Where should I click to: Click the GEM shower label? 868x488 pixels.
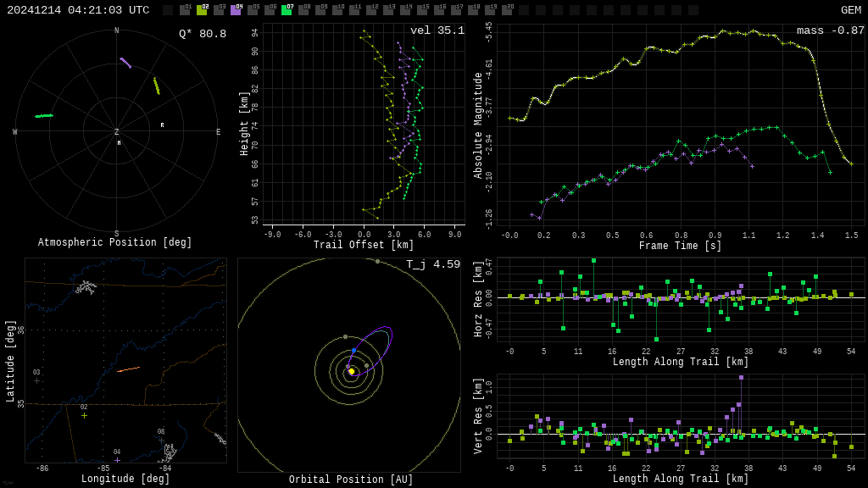tap(850, 10)
